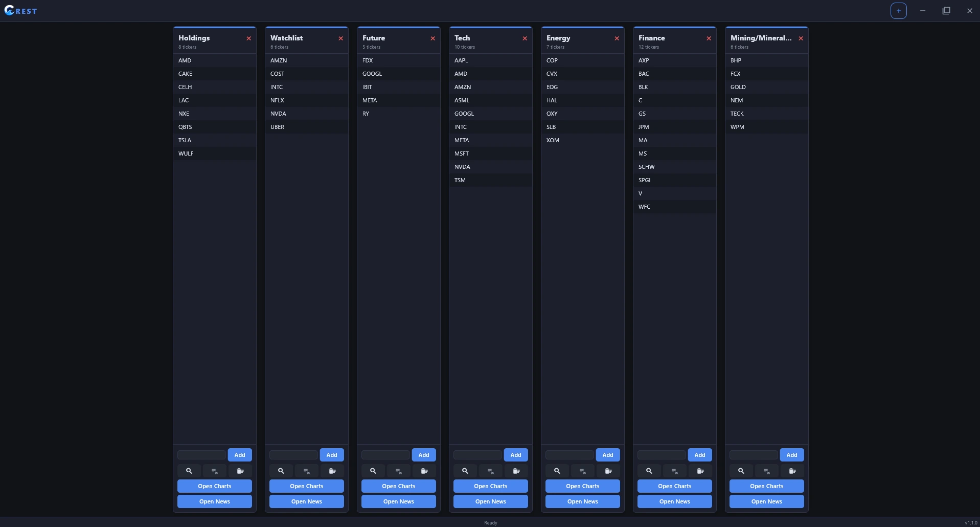Open Charts for the Holdings list
This screenshot has height=527, width=980.
click(215, 486)
